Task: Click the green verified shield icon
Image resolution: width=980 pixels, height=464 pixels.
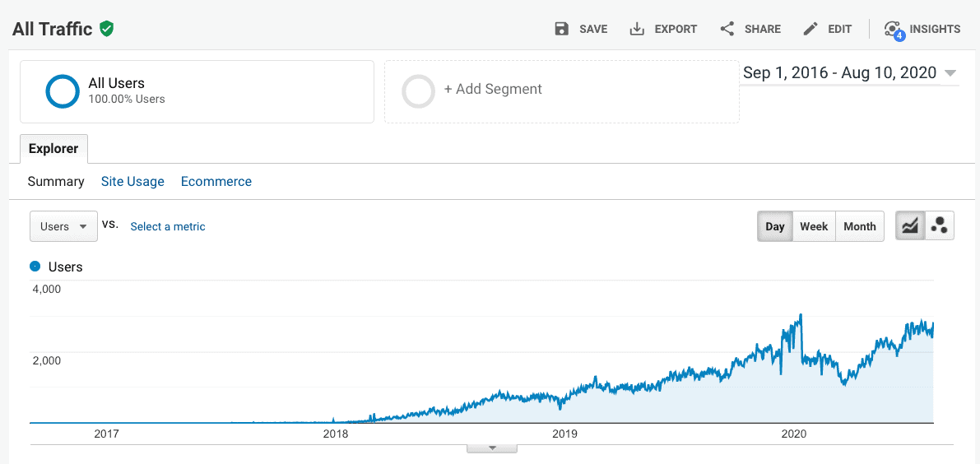Action: coord(106,29)
